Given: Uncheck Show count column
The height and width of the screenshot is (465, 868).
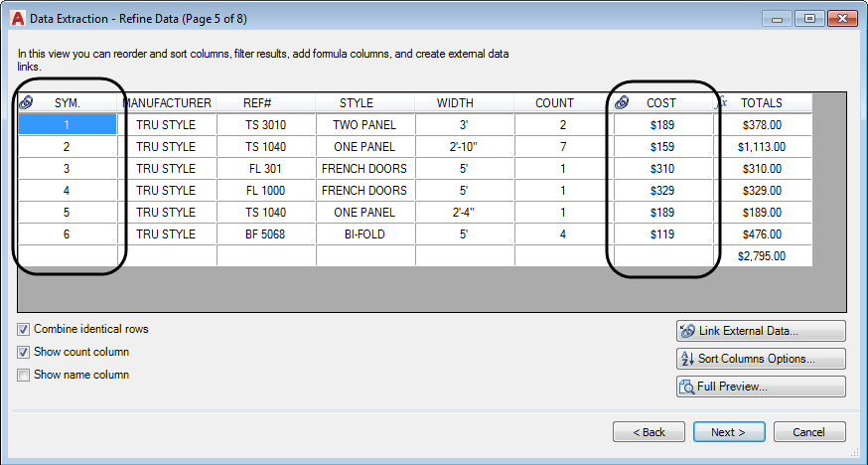Looking at the screenshot, I should click(23, 352).
